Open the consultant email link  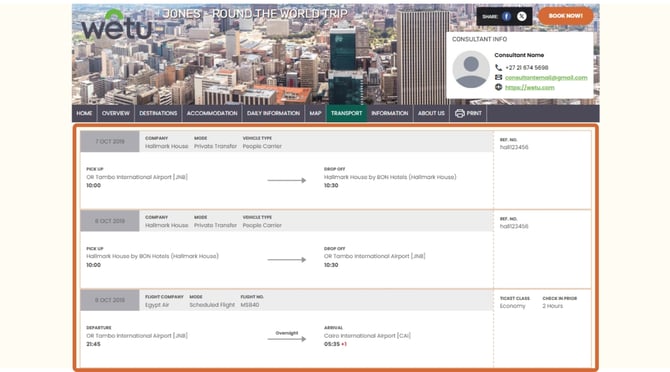click(546, 77)
